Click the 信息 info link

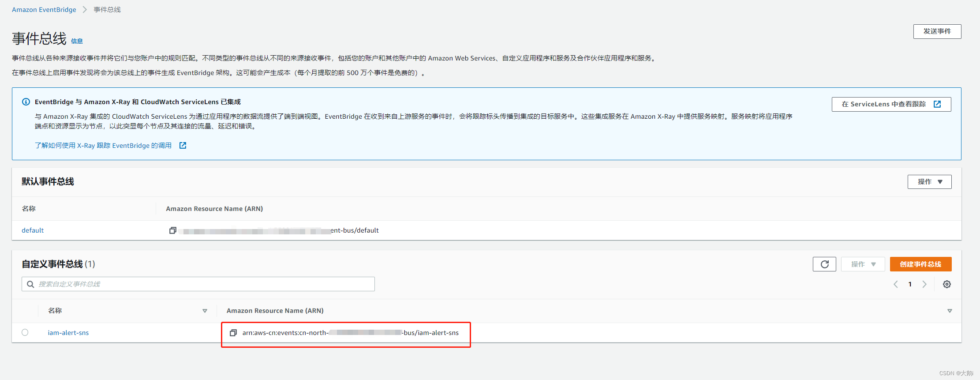point(77,41)
